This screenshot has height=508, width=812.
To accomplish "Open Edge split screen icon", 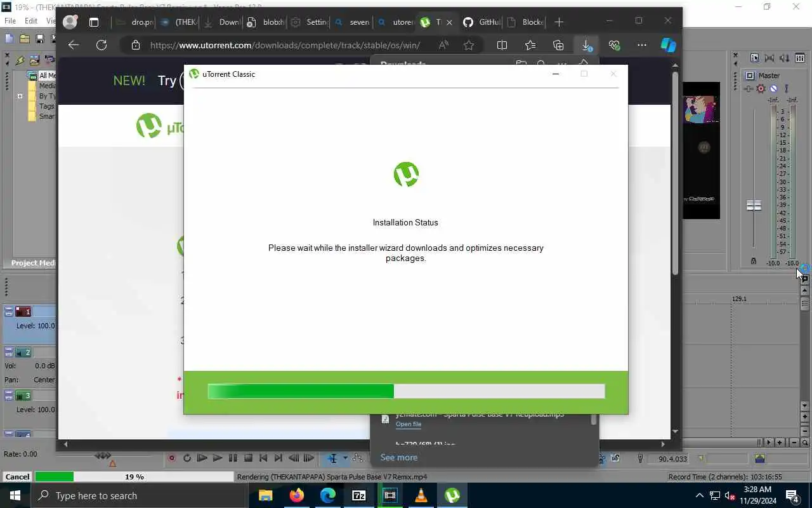I will pos(502,45).
